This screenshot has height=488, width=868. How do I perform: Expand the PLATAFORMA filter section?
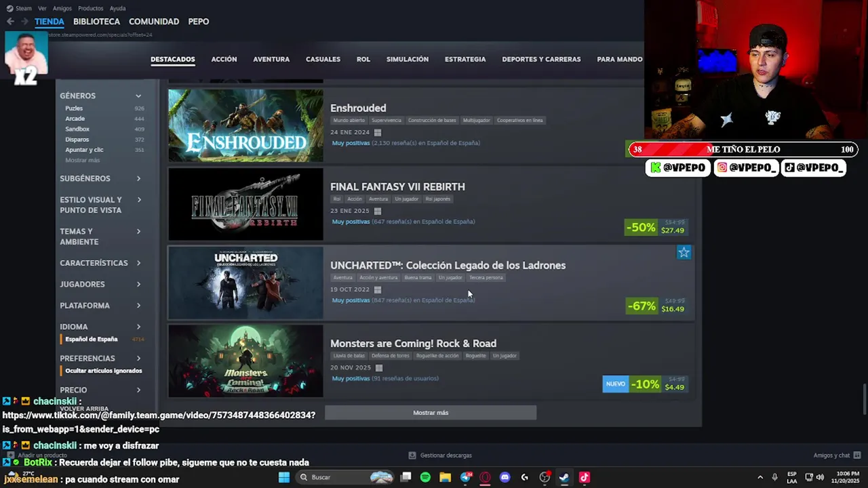coord(102,306)
